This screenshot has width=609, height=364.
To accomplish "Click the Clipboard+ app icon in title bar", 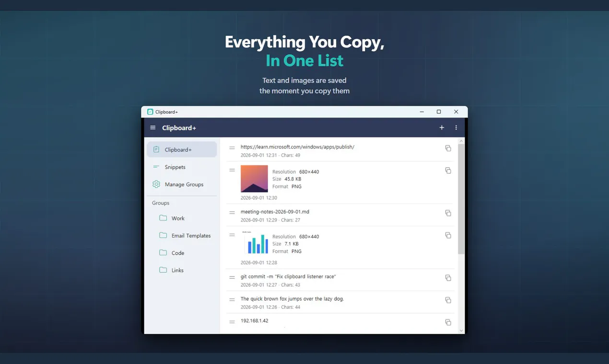I will coord(150,112).
